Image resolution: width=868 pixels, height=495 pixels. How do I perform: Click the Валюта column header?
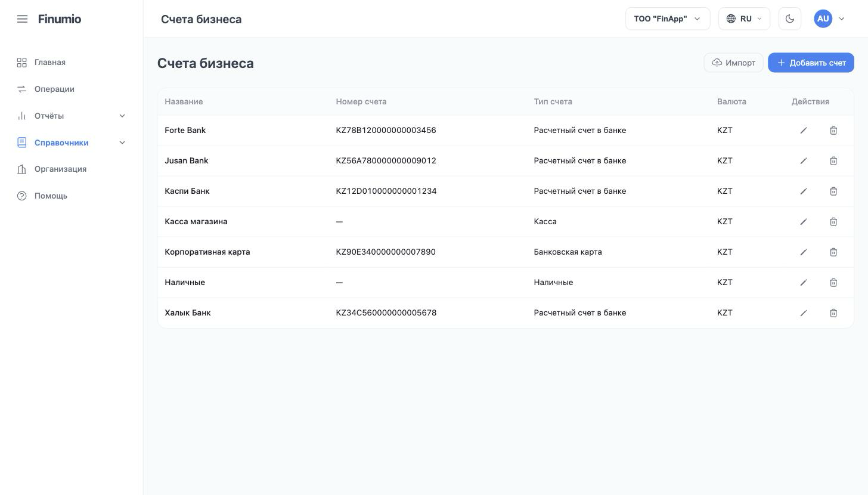coord(731,101)
